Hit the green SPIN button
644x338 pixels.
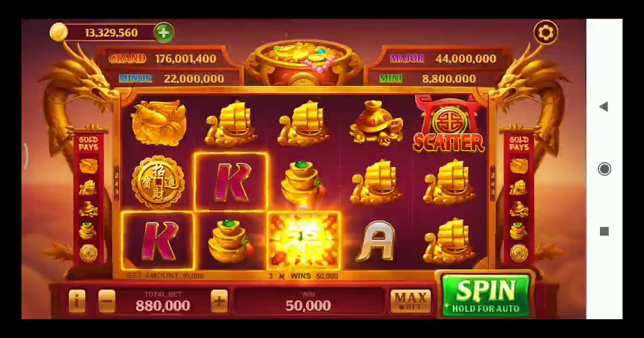486,295
